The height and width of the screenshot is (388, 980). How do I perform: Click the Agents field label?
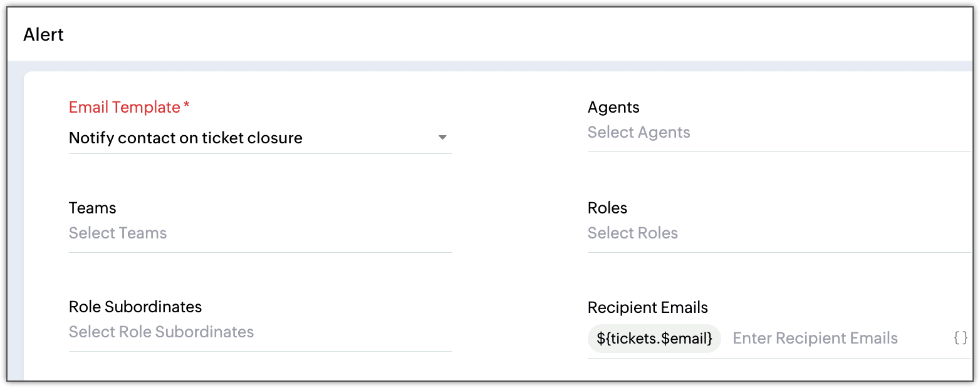tap(613, 108)
